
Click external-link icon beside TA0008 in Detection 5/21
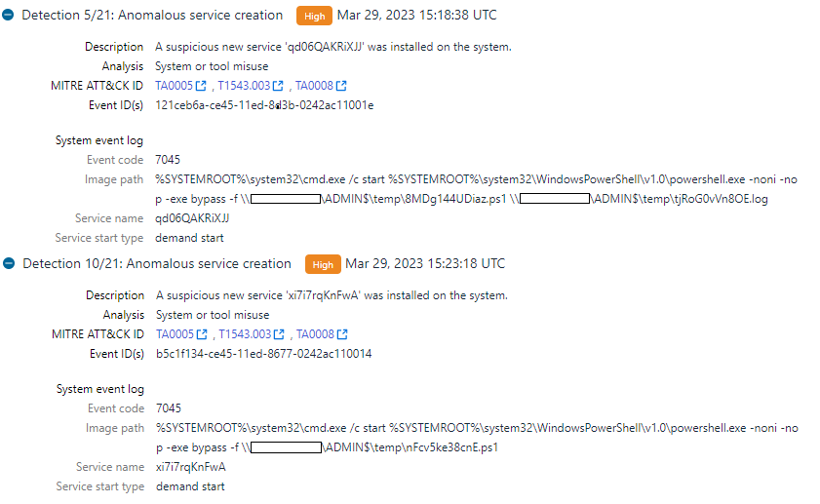[341, 86]
